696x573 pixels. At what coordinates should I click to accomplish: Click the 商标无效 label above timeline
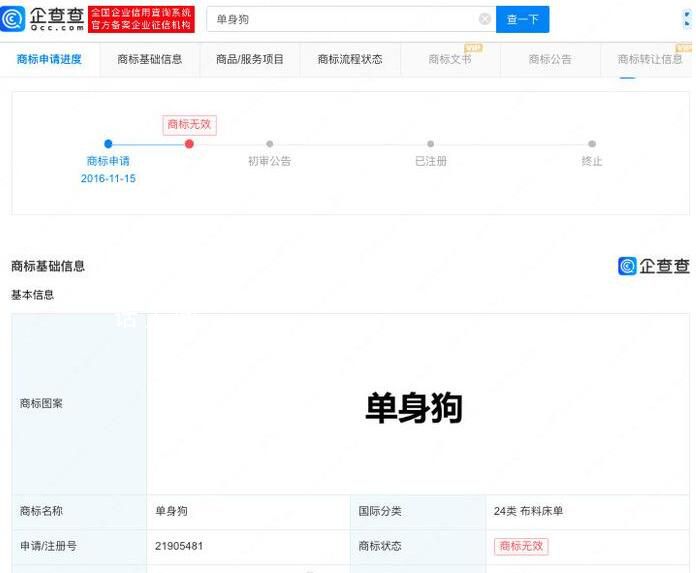(190, 125)
